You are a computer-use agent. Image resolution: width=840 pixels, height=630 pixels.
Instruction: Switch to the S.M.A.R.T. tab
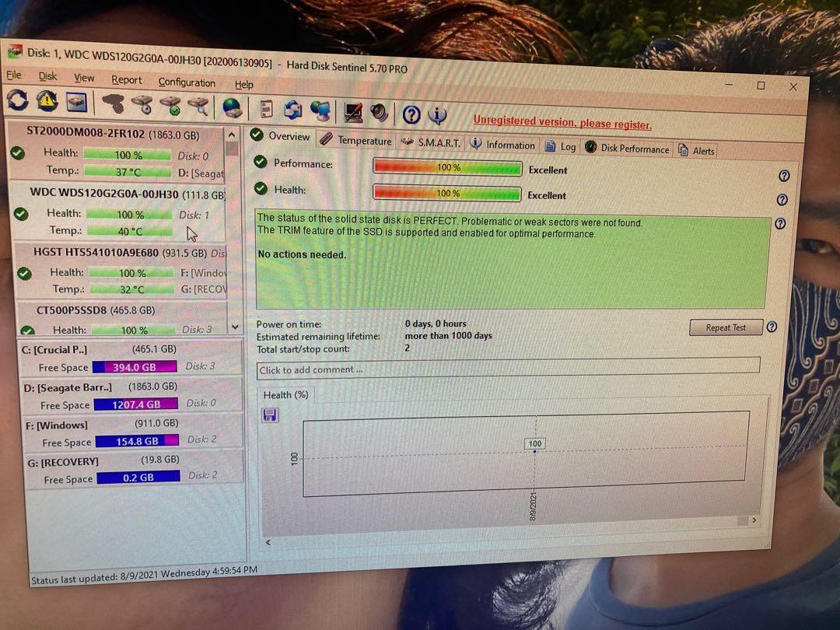pyautogui.click(x=431, y=143)
